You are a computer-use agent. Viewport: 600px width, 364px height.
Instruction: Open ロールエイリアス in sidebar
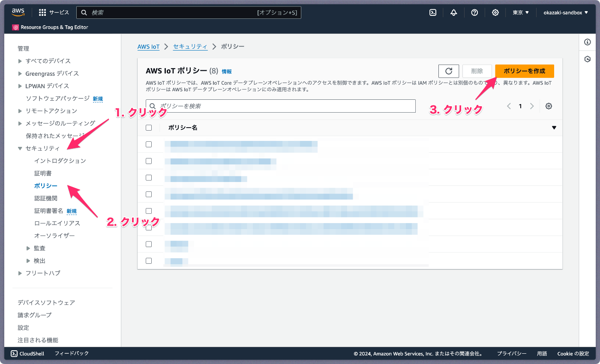[x=57, y=223]
